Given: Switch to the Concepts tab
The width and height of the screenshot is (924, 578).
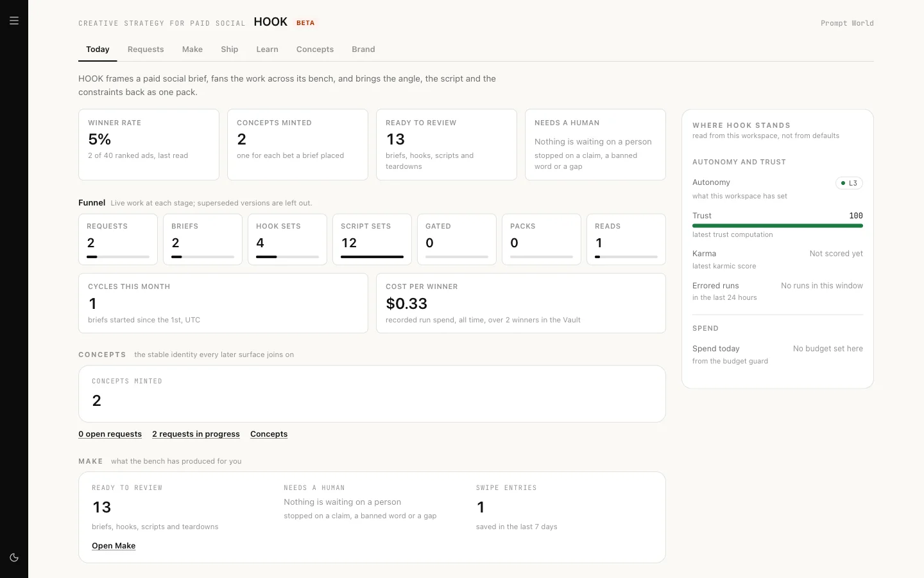Looking at the screenshot, I should 315,49.
